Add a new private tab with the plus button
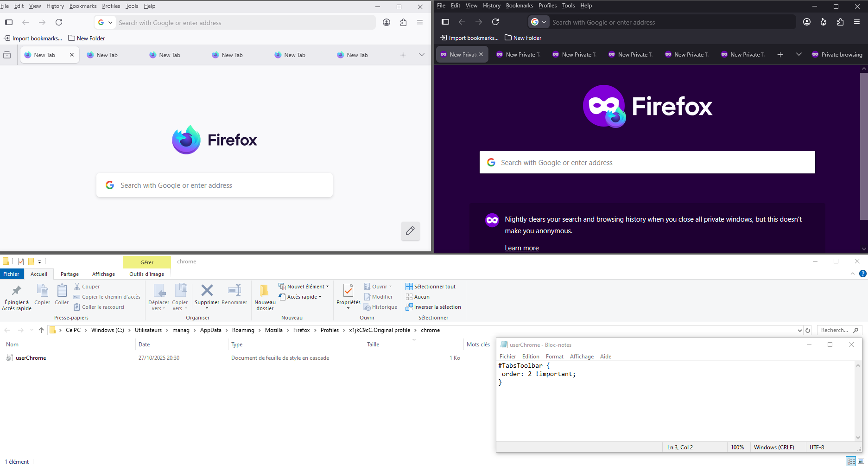 (780, 54)
